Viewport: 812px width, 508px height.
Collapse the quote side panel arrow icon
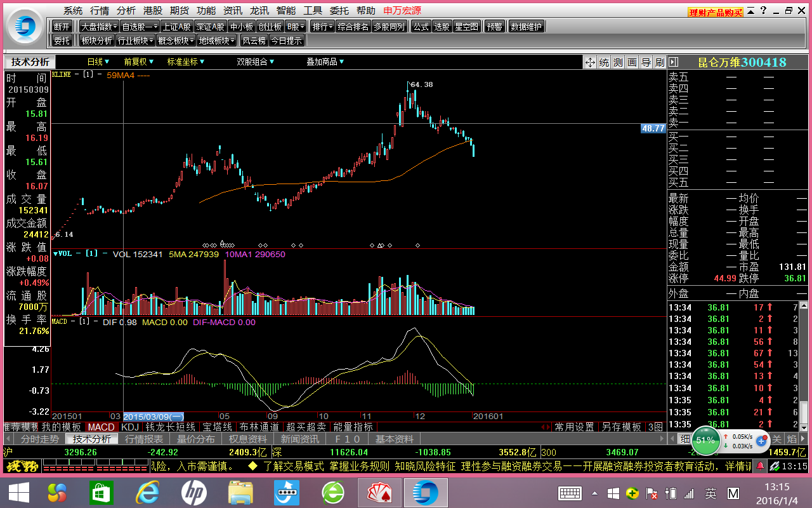[x=674, y=62]
